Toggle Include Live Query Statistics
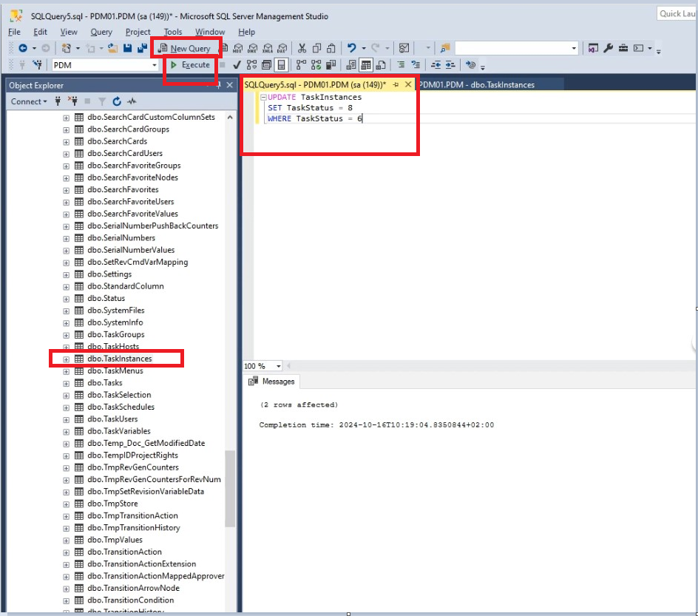The width and height of the screenshot is (698, 616). (x=316, y=65)
